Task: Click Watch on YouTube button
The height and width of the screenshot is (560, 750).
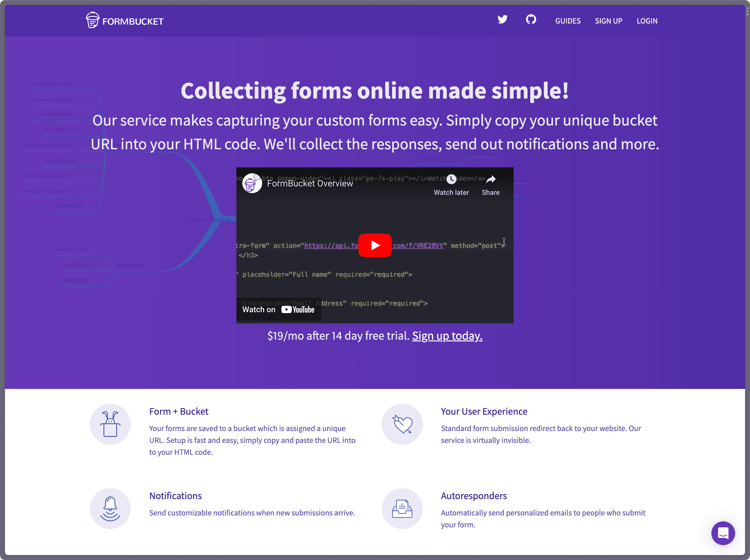Action: click(278, 309)
